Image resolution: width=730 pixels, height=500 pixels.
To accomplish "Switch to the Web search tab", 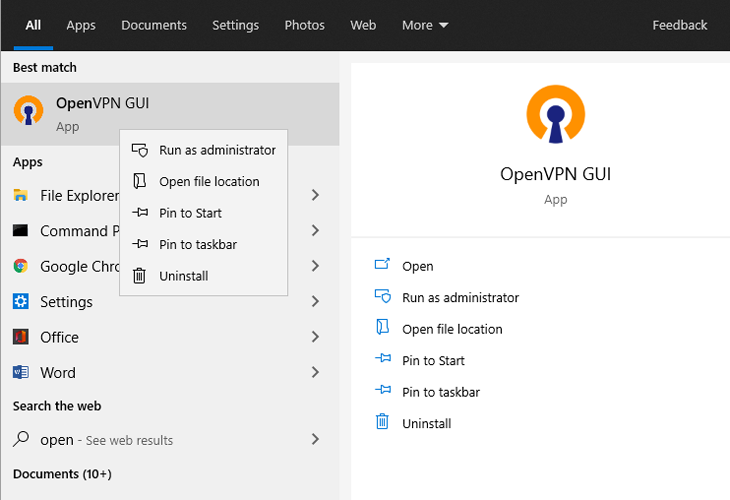I will pos(363,25).
